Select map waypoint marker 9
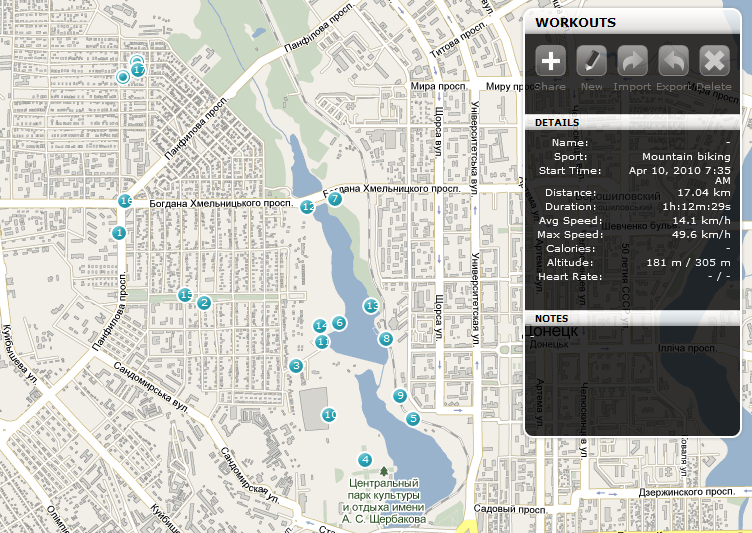 pyautogui.click(x=400, y=396)
